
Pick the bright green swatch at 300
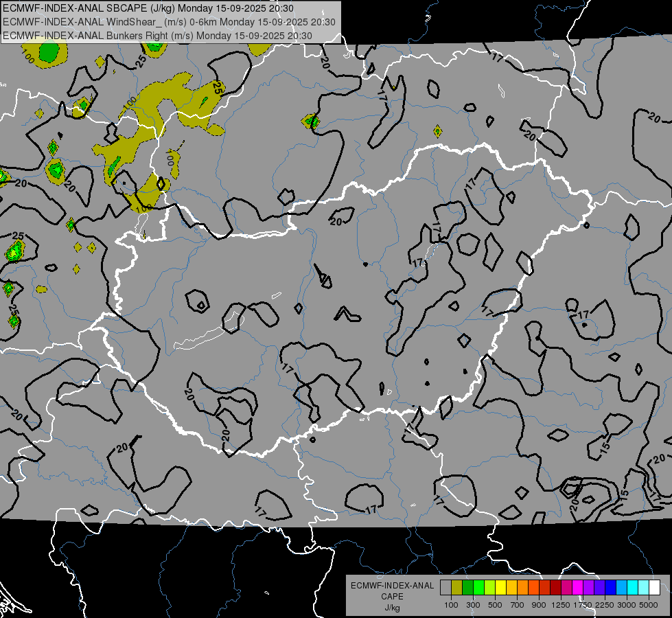click(478, 587)
